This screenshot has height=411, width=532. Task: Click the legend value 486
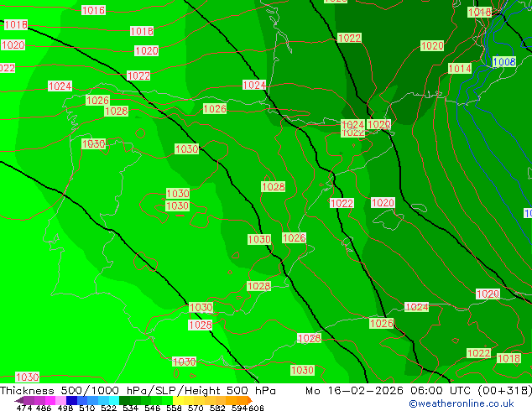[44, 408]
